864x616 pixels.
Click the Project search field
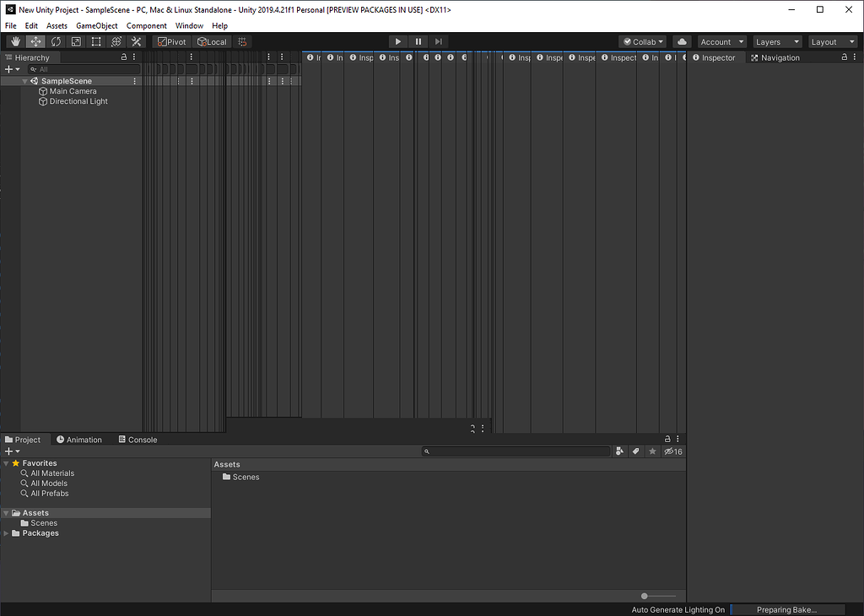point(516,451)
